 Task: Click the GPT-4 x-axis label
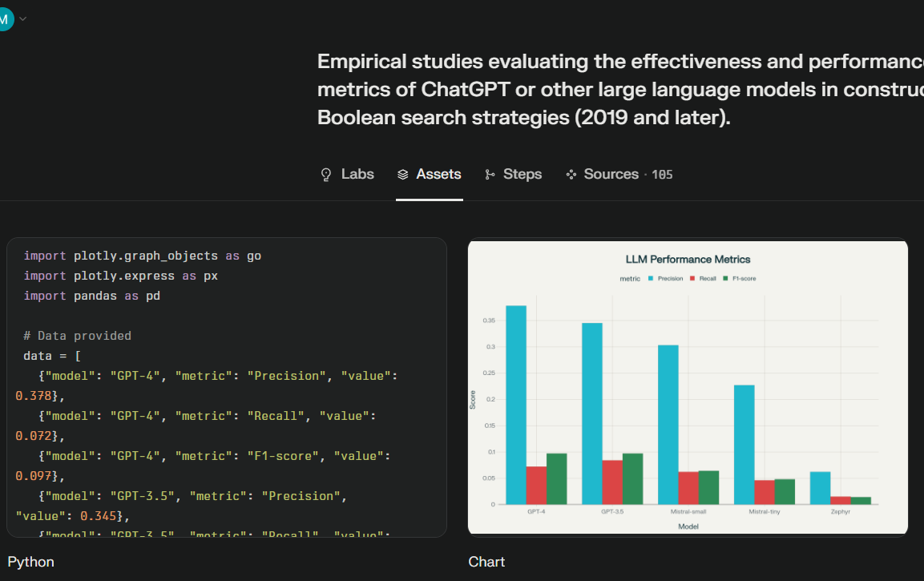[536, 511]
